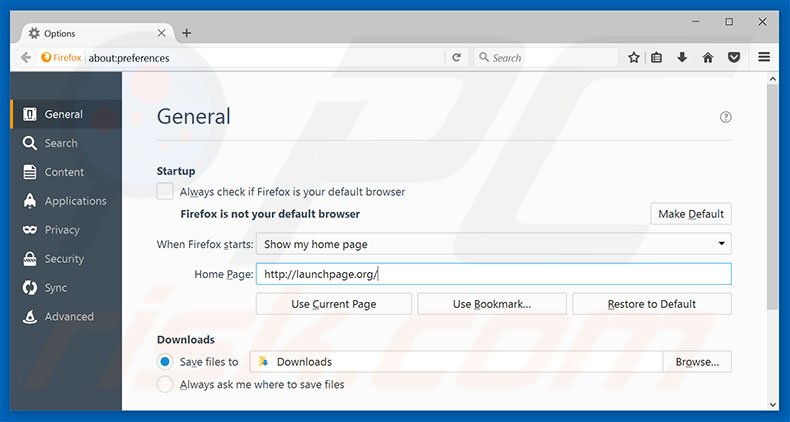Open the hamburger menu
The width and height of the screenshot is (790, 422).
(764, 58)
